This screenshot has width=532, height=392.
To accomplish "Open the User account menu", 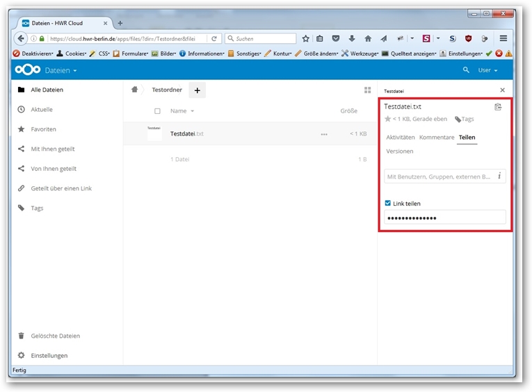I will (487, 70).
